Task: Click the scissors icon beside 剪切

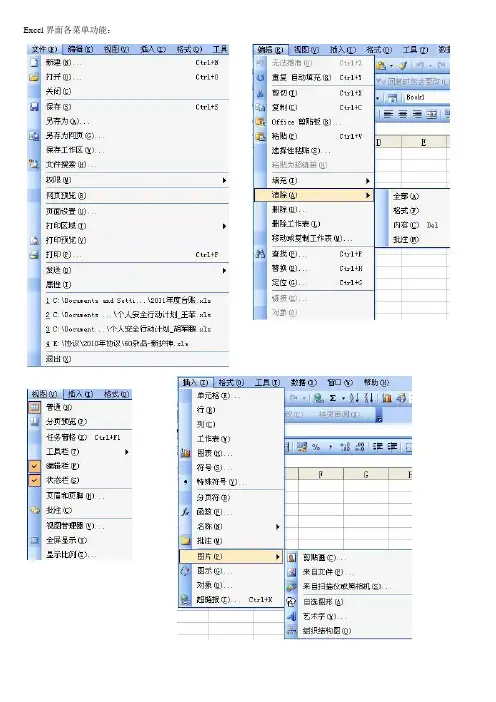Action: (x=261, y=93)
